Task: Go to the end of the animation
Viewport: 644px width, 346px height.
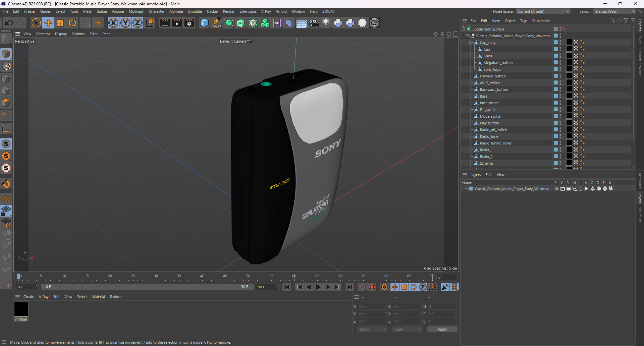Action: click(350, 287)
